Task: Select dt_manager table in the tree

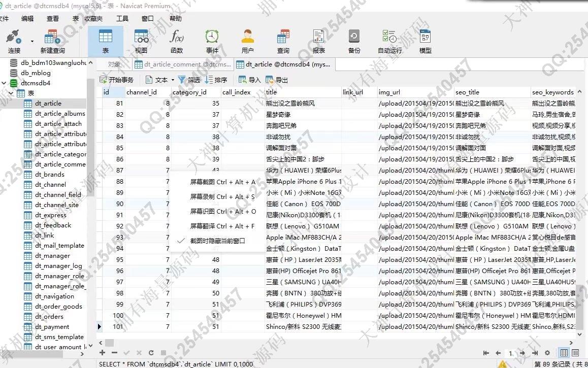Action: pos(52,256)
